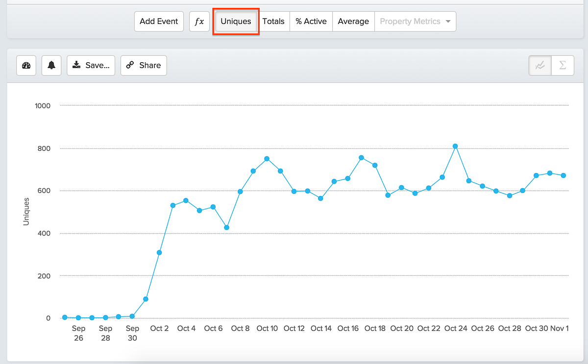Click the Save... button
588x364 pixels.
(x=91, y=65)
